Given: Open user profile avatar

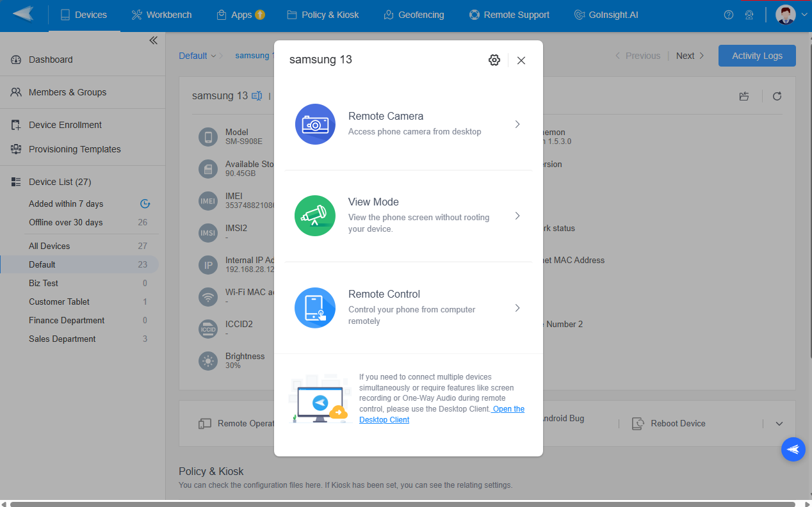Looking at the screenshot, I should click(x=786, y=15).
